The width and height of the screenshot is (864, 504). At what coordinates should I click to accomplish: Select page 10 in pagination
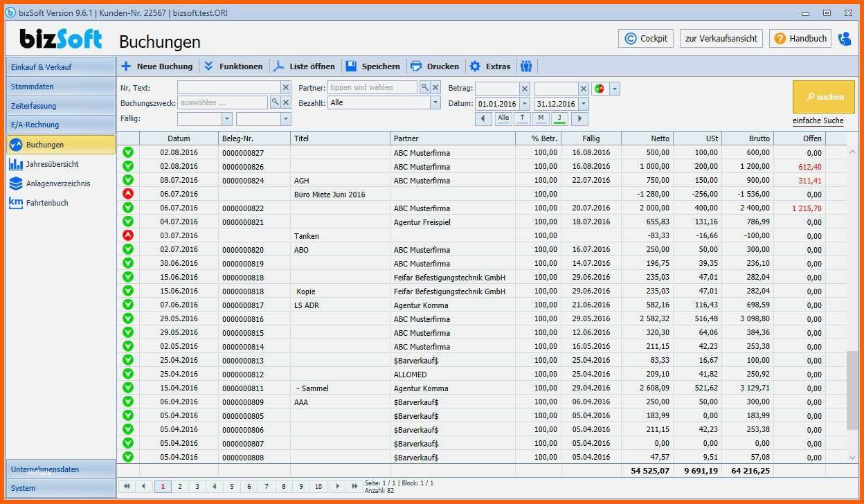[318, 486]
